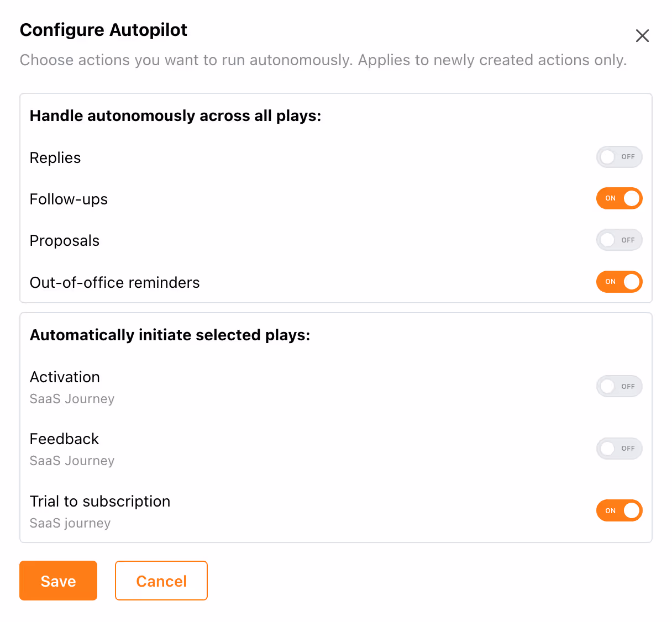This screenshot has height=622, width=672.
Task: Enable the Replies toggle
Action: tap(619, 157)
